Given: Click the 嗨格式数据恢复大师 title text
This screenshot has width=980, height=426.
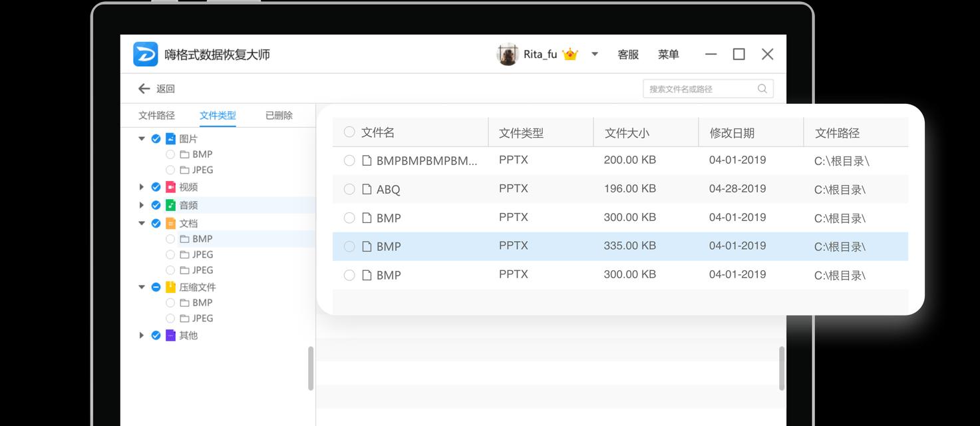Looking at the screenshot, I should (218, 55).
